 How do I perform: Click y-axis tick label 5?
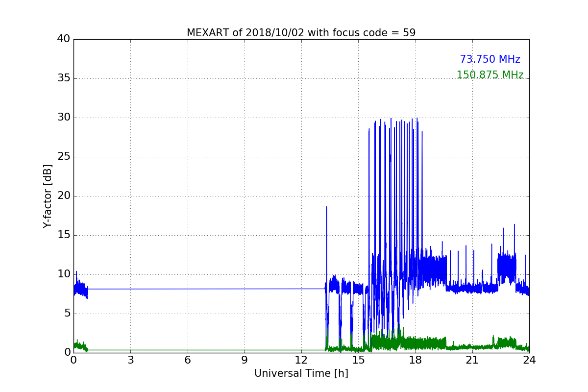point(67,313)
